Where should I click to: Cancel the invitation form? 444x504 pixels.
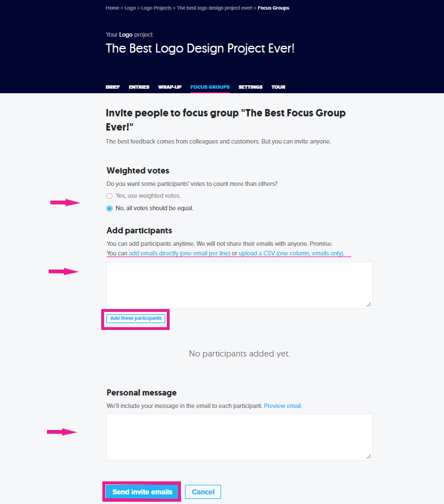202,492
